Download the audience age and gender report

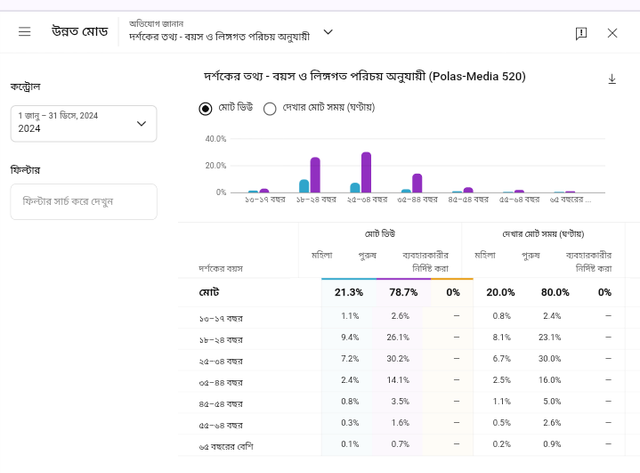pyautogui.click(x=612, y=79)
